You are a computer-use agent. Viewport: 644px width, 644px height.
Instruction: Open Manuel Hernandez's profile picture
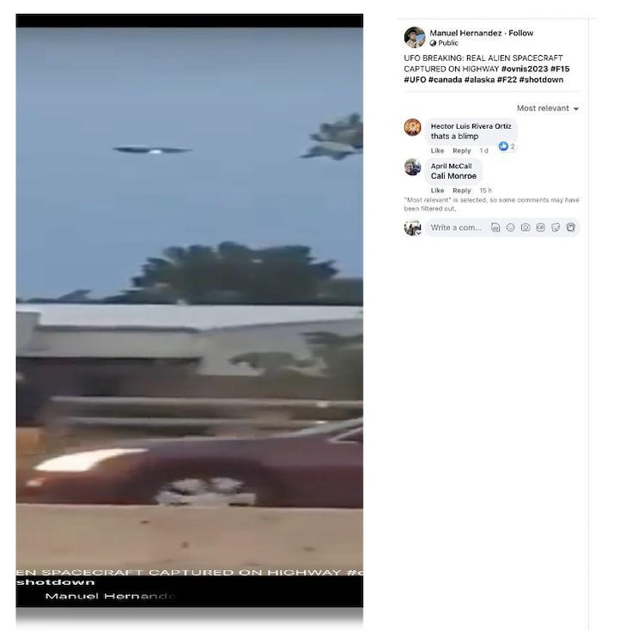(x=414, y=38)
